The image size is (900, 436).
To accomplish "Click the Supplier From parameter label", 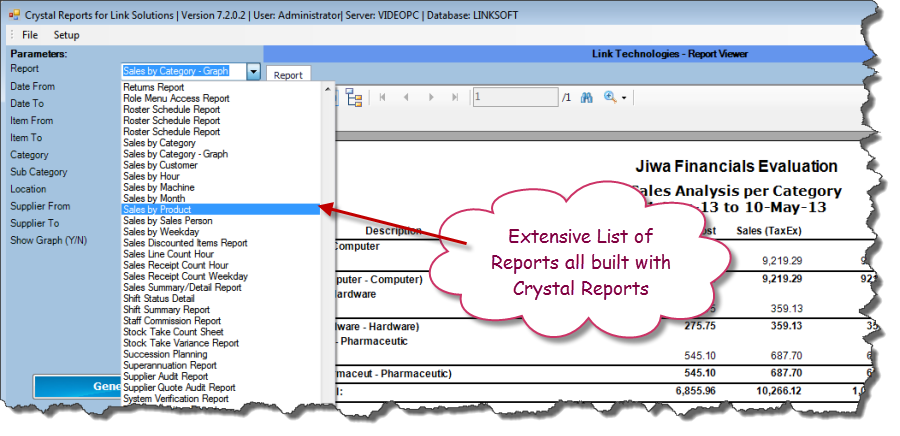I will (40, 207).
